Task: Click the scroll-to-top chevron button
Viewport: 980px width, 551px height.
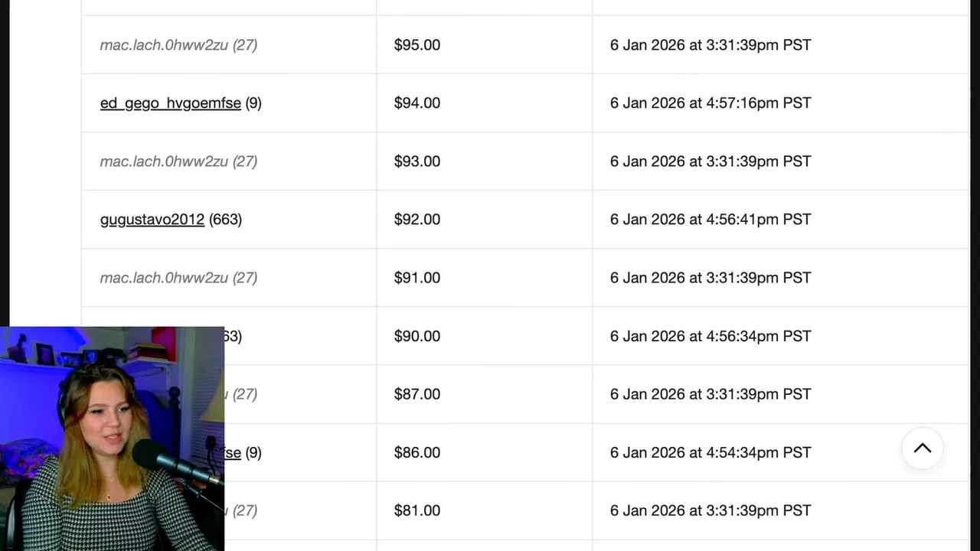Action: click(x=922, y=448)
